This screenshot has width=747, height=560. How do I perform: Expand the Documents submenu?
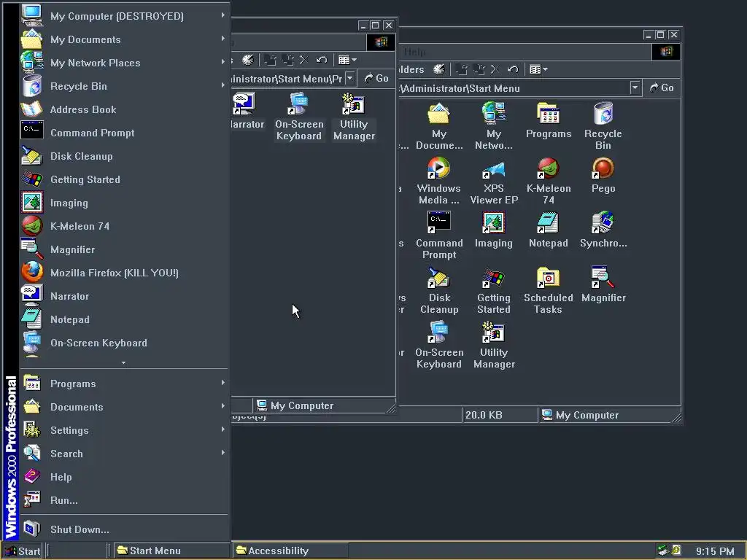click(x=124, y=407)
